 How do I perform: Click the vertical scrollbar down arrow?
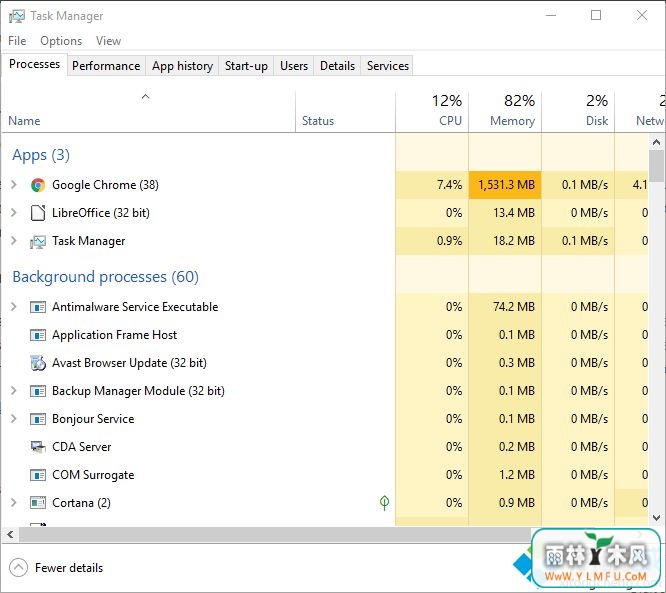[x=656, y=518]
